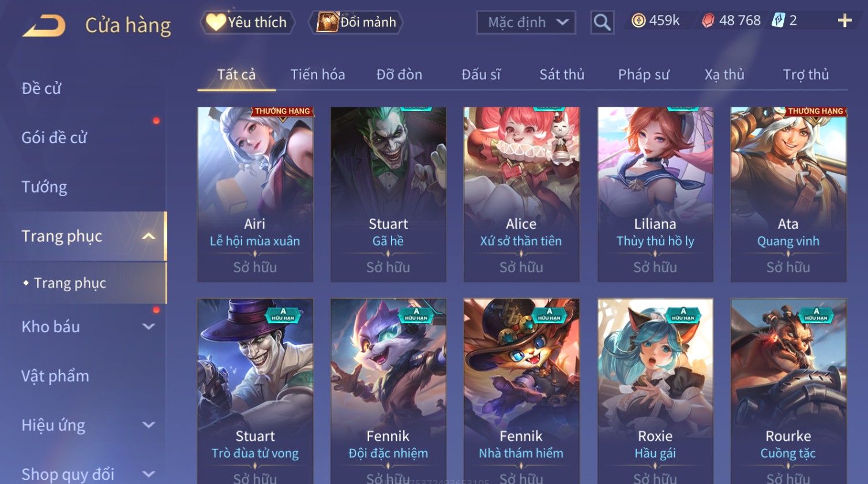Open Yêu thích heart favorites
The width and height of the screenshot is (868, 484).
(x=248, y=22)
